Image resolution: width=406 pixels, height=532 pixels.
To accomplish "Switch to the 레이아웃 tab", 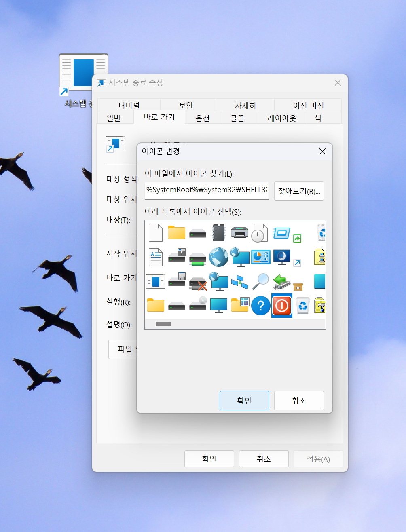I will [282, 118].
